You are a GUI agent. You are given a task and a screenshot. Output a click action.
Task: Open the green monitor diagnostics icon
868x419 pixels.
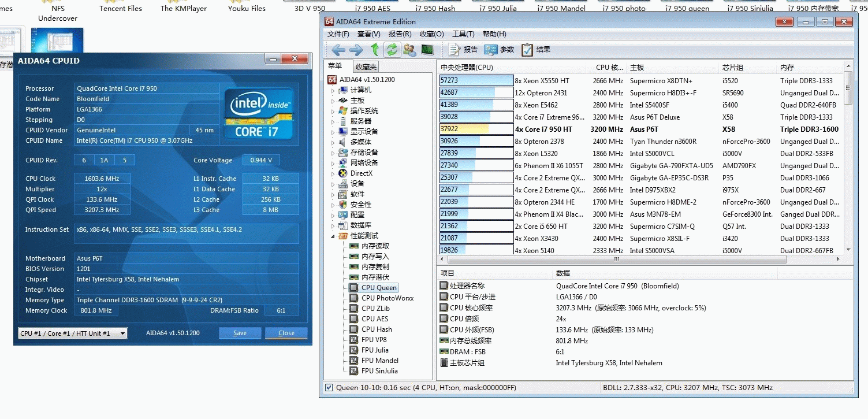tap(427, 50)
